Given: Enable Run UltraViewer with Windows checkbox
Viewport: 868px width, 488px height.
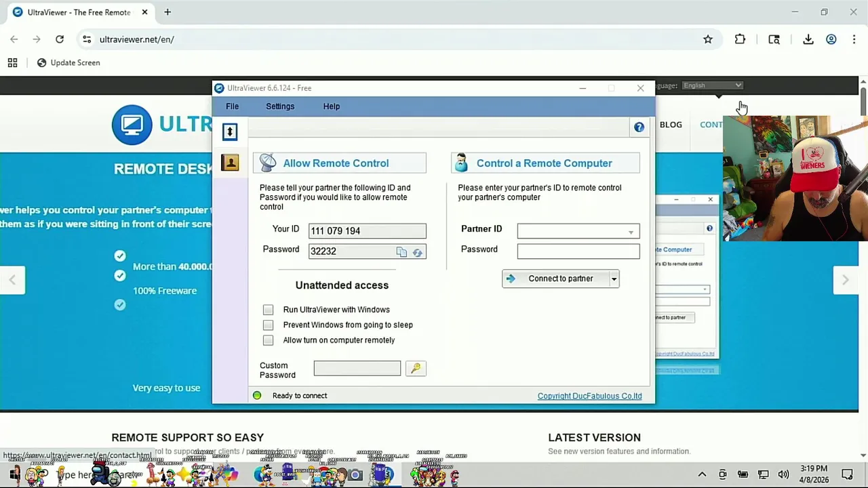Looking at the screenshot, I should [x=268, y=310].
